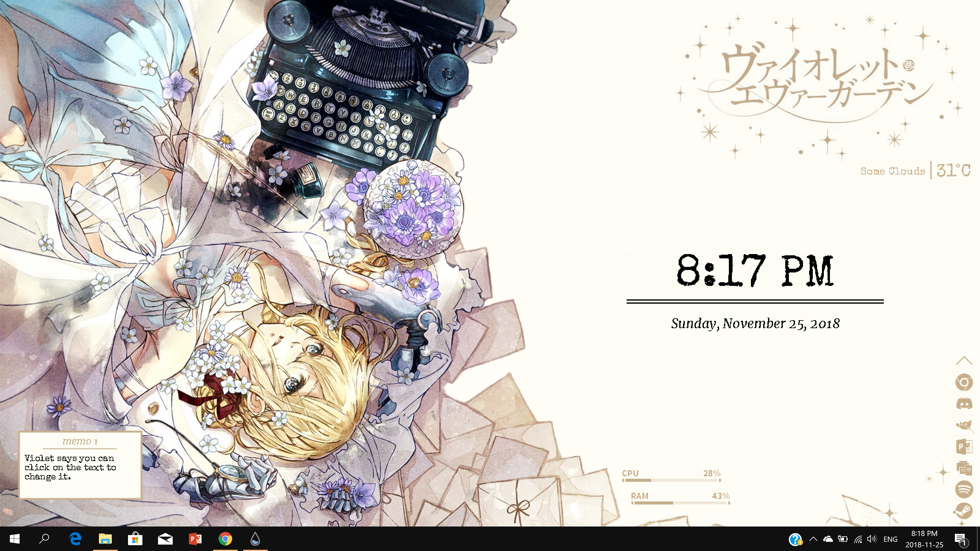Click the memo 1 title
The height and width of the screenshot is (551, 980).
(x=80, y=441)
